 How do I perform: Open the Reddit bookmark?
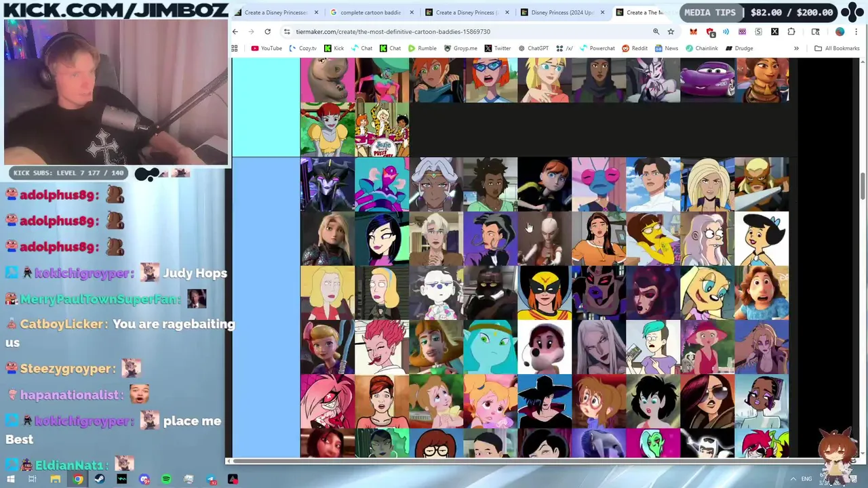pyautogui.click(x=635, y=48)
